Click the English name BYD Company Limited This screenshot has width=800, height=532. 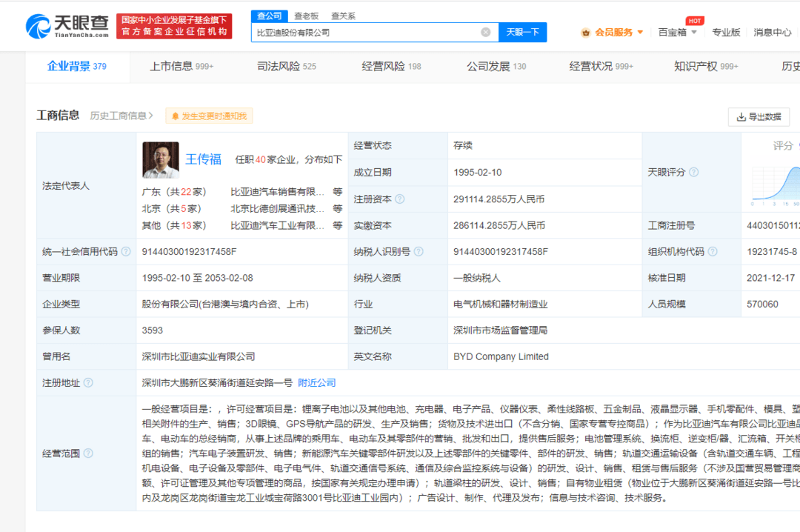[501, 356]
